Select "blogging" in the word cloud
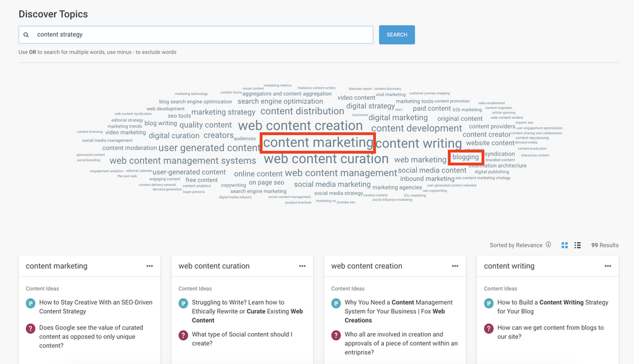Viewport: 634px width, 364px height. point(466,157)
